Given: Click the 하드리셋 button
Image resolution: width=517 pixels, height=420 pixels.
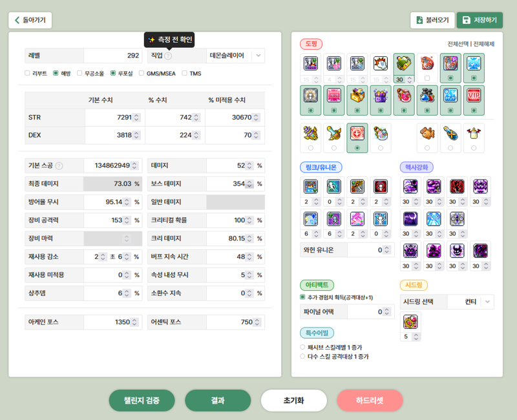Looking at the screenshot, I should 370,401.
